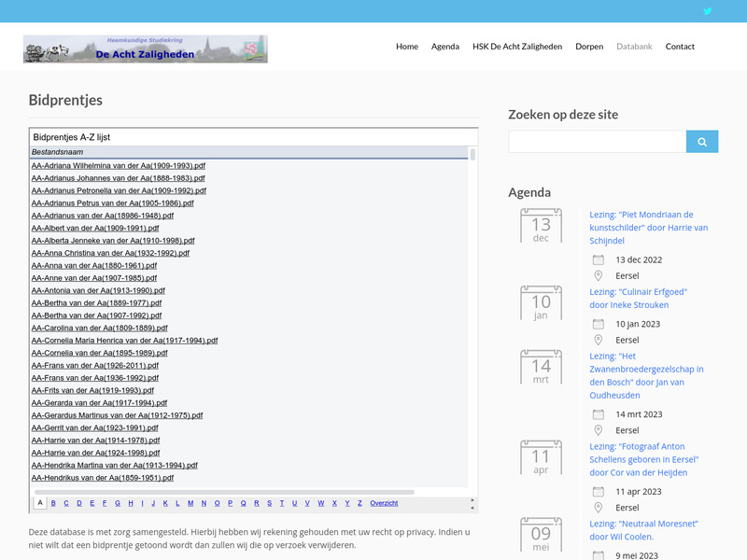Image resolution: width=747 pixels, height=560 pixels.
Task: Click the Overzicht link
Action: 385,502
